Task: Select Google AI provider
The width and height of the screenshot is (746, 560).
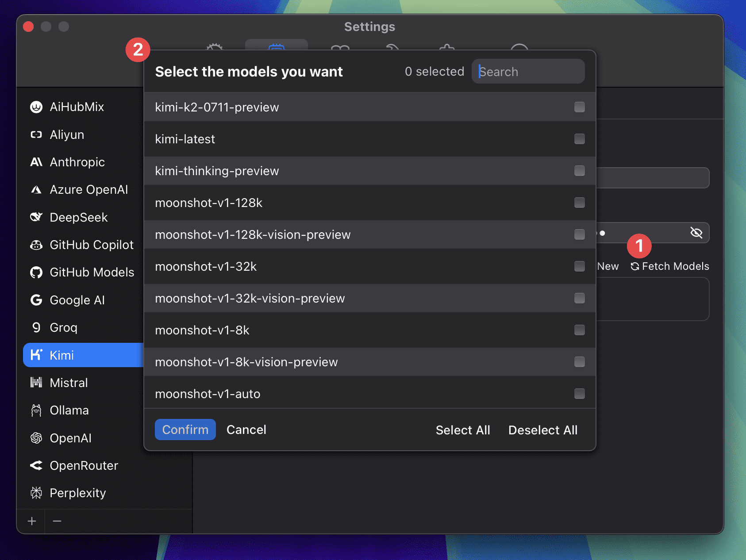Action: [x=83, y=300]
